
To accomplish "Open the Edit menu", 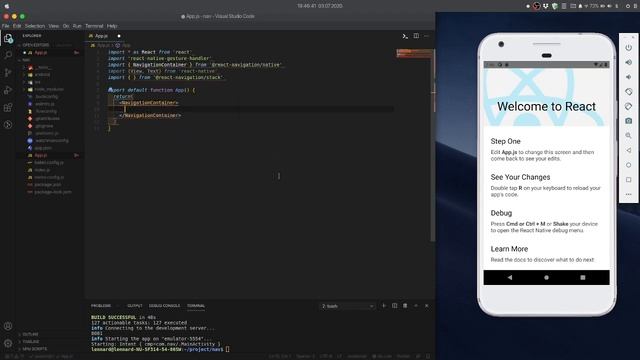I will click(17, 26).
